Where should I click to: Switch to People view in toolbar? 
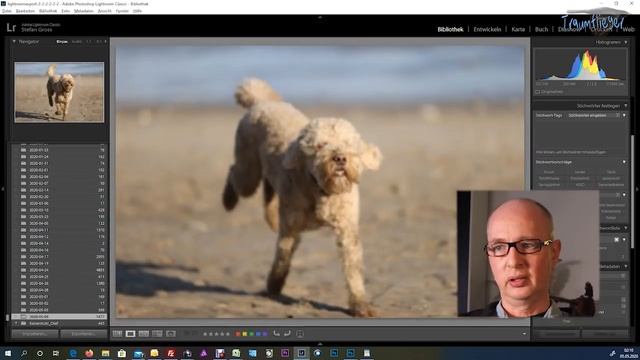tap(171, 334)
